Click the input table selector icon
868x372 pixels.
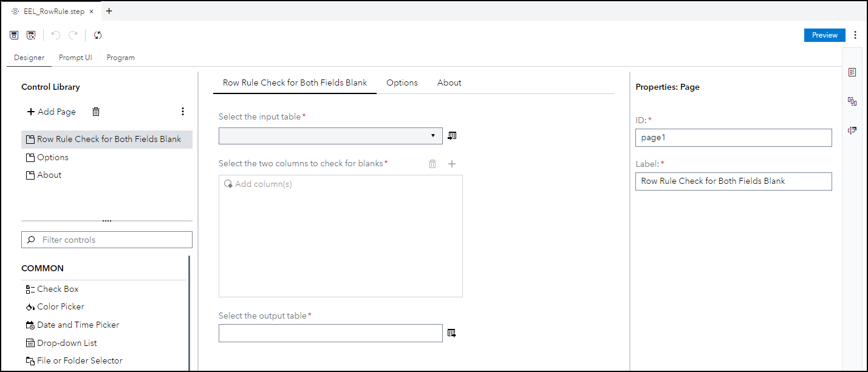click(452, 136)
